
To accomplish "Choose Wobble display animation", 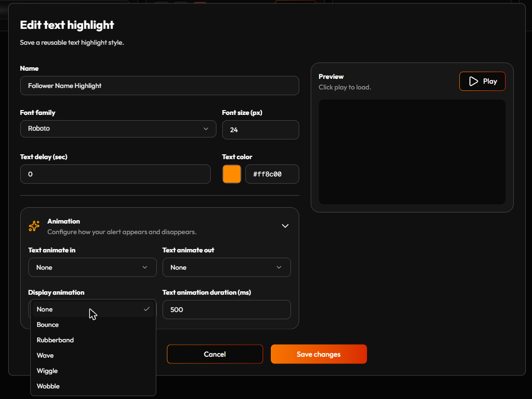I will [93, 386].
